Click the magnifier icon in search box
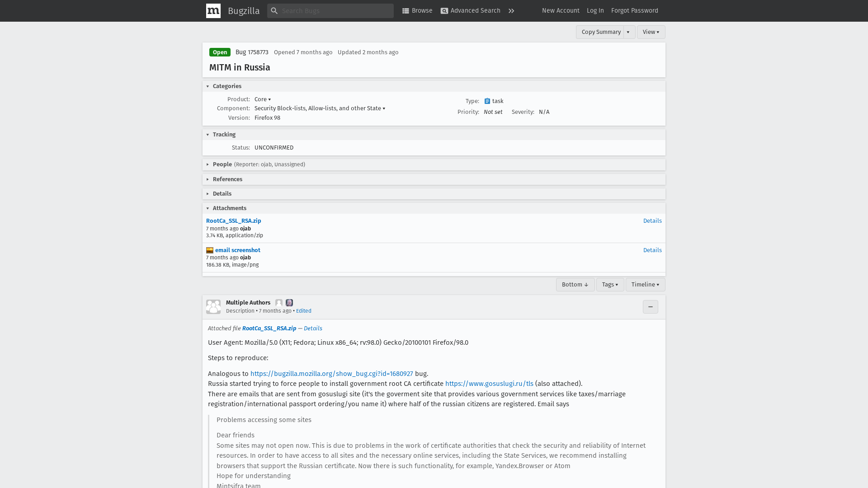This screenshot has height=488, width=868. [x=274, y=11]
